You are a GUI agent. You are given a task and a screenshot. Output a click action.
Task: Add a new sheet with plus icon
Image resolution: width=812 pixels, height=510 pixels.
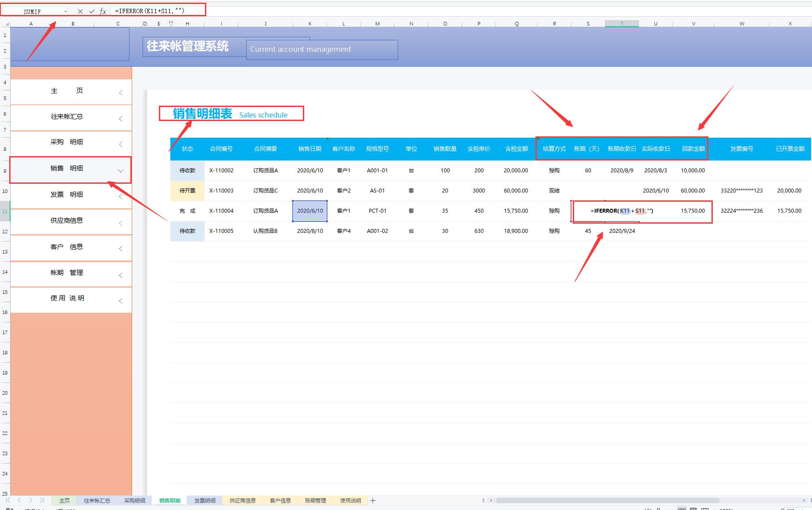373,500
